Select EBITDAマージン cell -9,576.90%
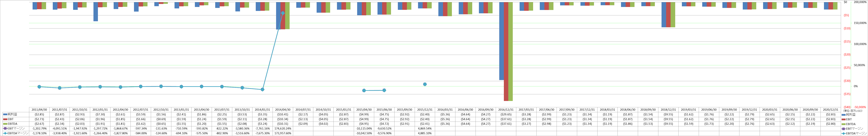 384,133
